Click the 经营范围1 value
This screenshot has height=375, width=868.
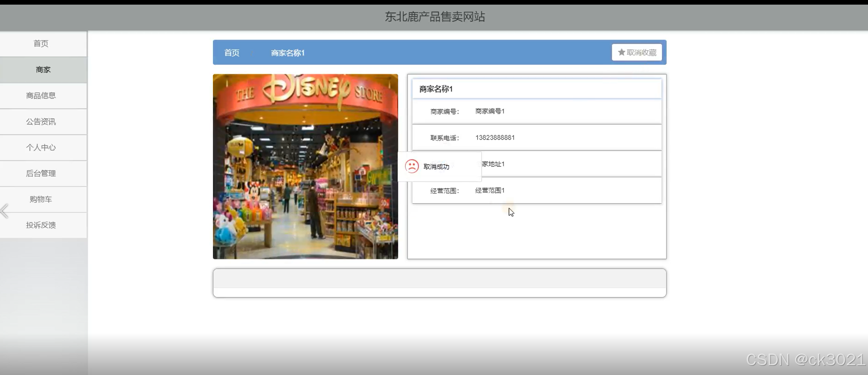[490, 190]
